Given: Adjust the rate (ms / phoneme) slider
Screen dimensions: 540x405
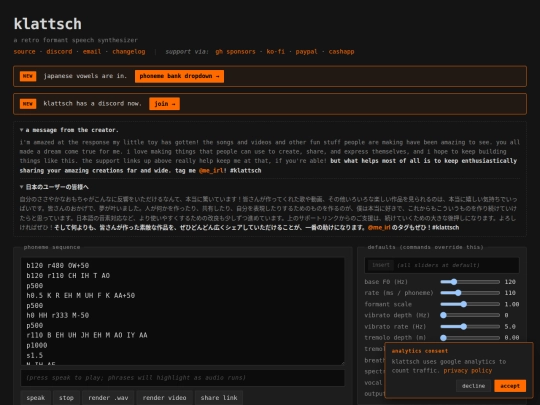Looking at the screenshot, I should click(470, 293).
